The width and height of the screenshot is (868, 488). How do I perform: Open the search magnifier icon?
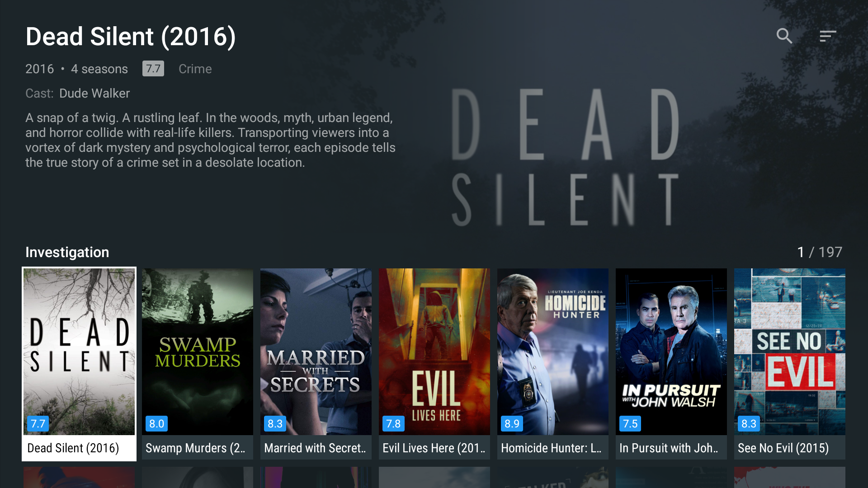[x=784, y=36]
